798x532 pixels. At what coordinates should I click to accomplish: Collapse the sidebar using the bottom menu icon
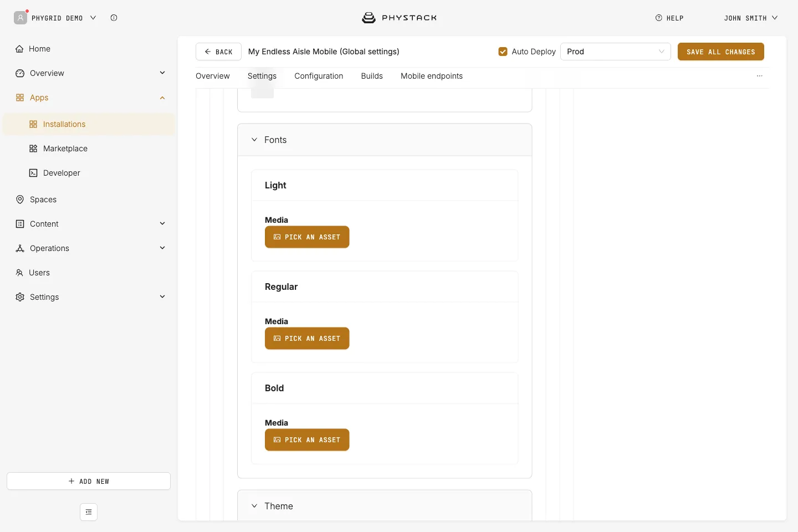click(x=89, y=512)
